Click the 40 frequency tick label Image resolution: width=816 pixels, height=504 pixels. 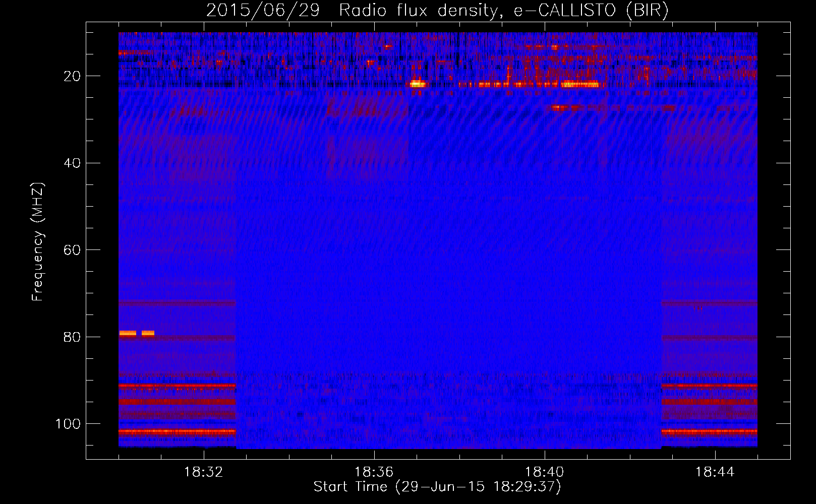(x=72, y=163)
